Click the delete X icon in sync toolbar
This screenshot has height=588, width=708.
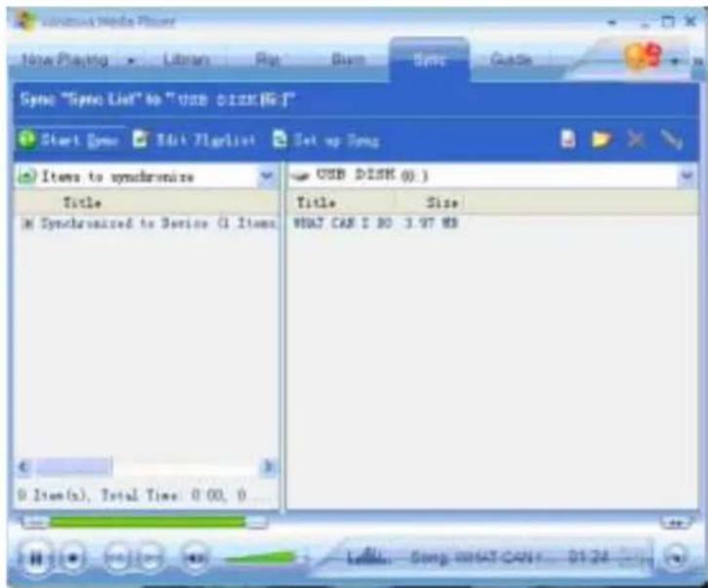(636, 139)
